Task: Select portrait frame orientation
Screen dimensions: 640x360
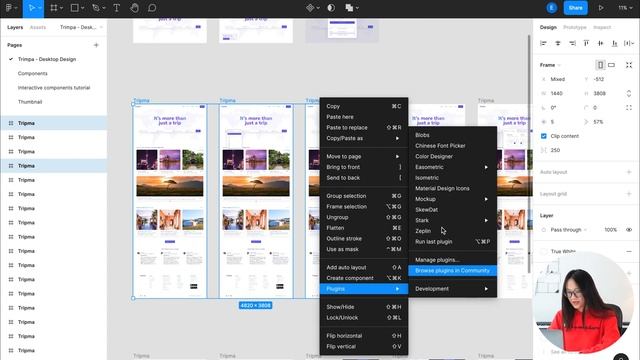Action: 600,65
